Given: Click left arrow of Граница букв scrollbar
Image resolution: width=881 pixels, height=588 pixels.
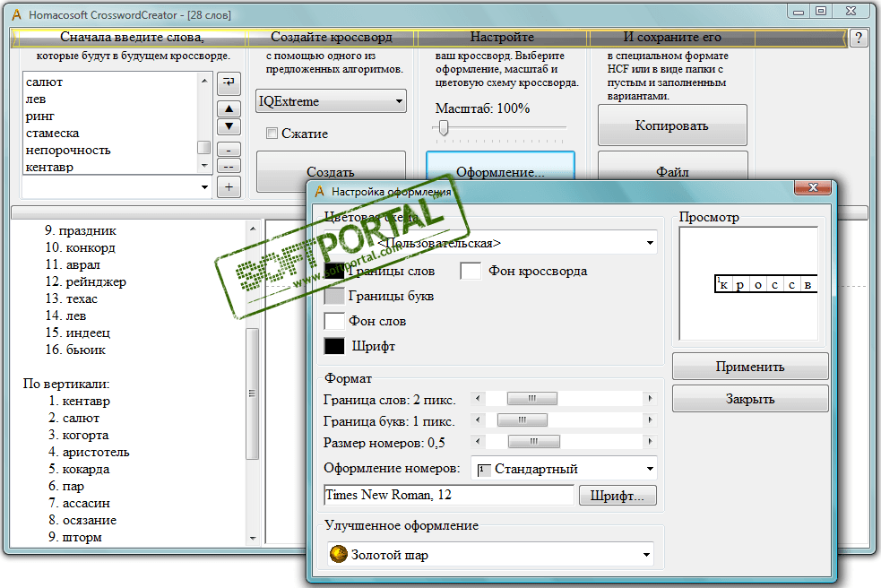Looking at the screenshot, I should (x=478, y=419).
